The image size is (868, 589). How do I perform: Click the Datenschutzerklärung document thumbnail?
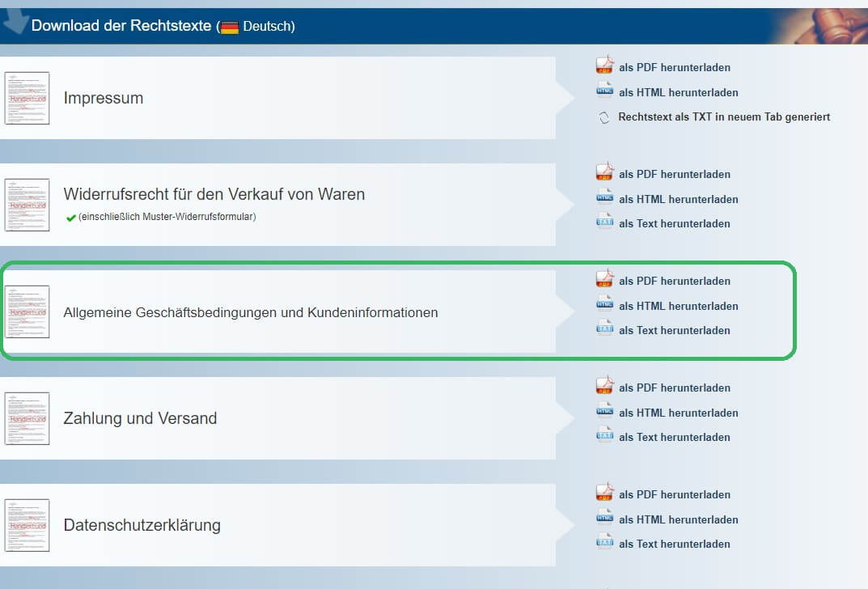click(28, 525)
